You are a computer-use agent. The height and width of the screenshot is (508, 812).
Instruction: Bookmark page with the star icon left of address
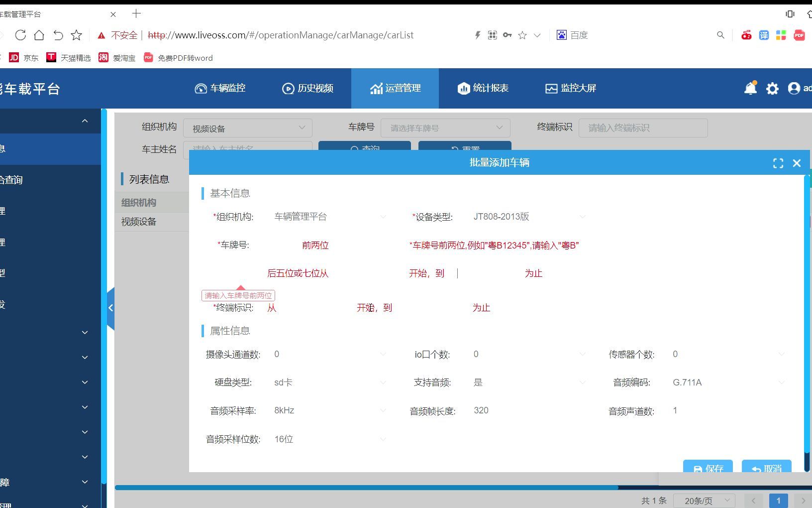click(76, 35)
